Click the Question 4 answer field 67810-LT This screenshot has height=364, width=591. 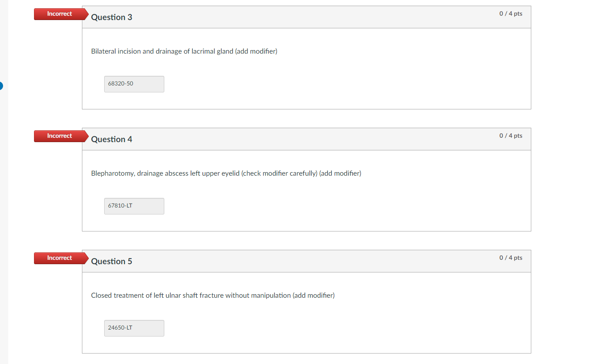[134, 206]
